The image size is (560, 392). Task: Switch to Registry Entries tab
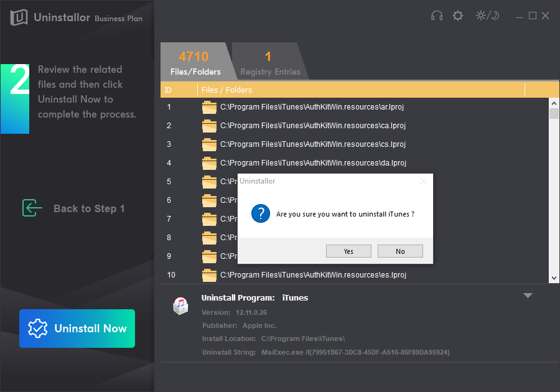tap(270, 62)
